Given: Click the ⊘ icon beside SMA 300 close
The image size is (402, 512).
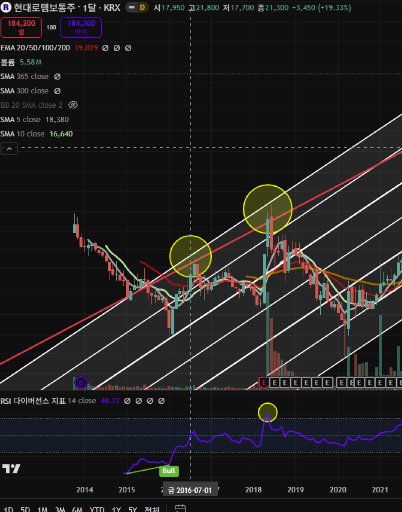Looking at the screenshot, I should [x=57, y=91].
